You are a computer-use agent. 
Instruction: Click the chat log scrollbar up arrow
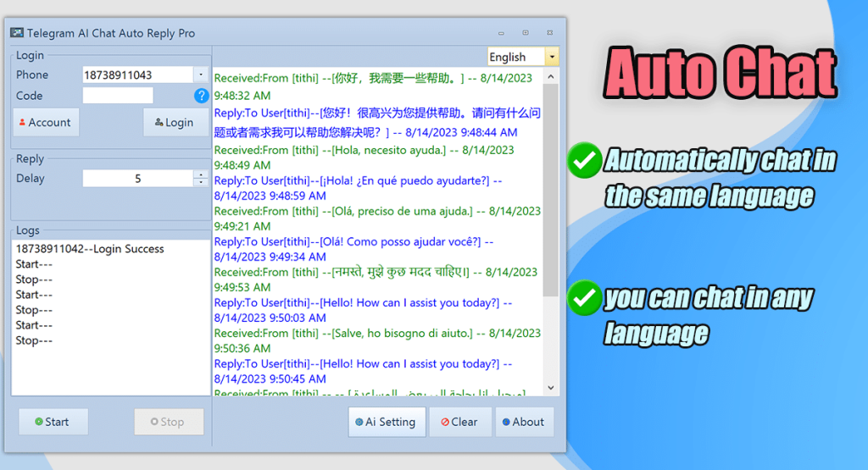[552, 75]
